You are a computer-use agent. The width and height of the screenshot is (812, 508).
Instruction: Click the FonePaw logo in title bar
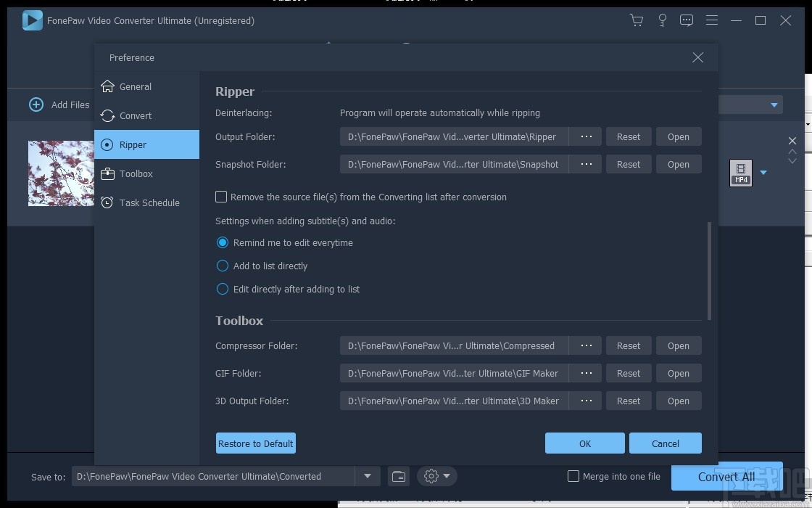32,20
